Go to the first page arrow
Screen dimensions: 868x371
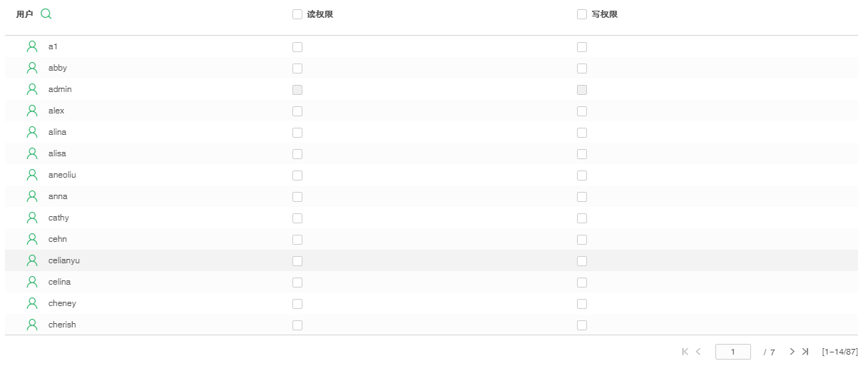tap(685, 352)
